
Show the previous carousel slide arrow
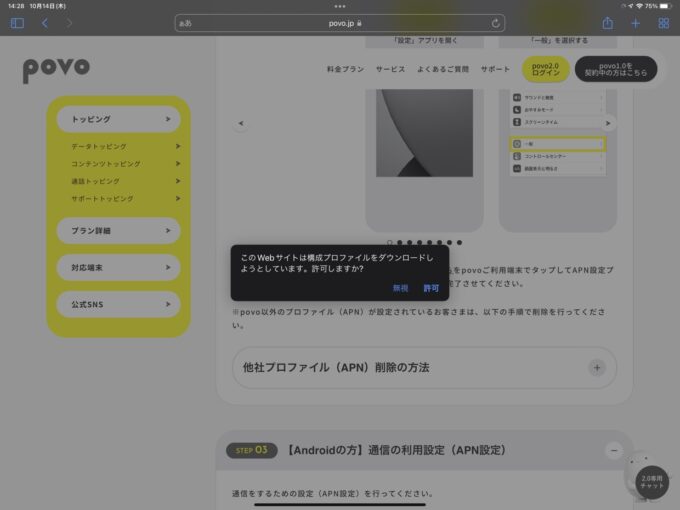click(241, 124)
